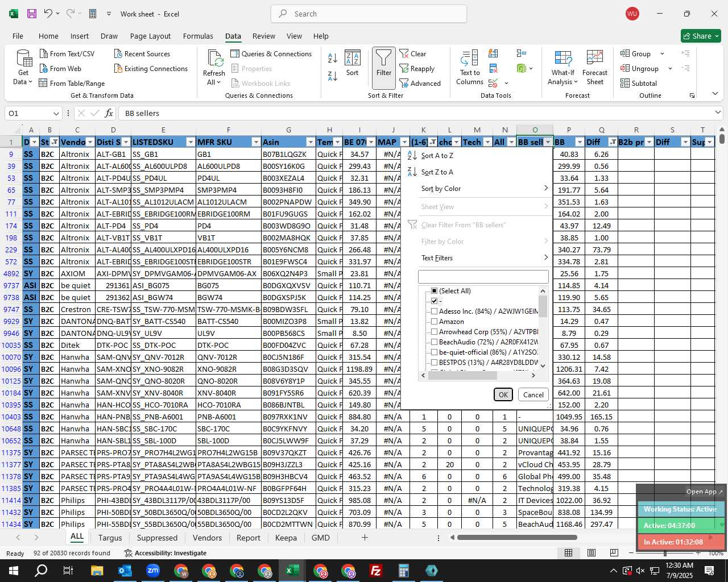Open the Formulas ribbon tab
The width and height of the screenshot is (728, 582).
pyautogui.click(x=198, y=36)
